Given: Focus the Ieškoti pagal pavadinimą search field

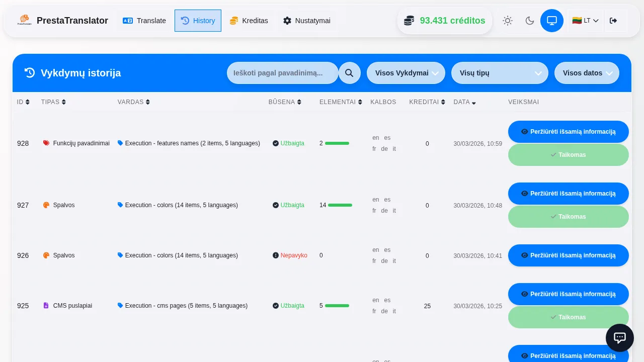Looking at the screenshot, I should (x=282, y=73).
